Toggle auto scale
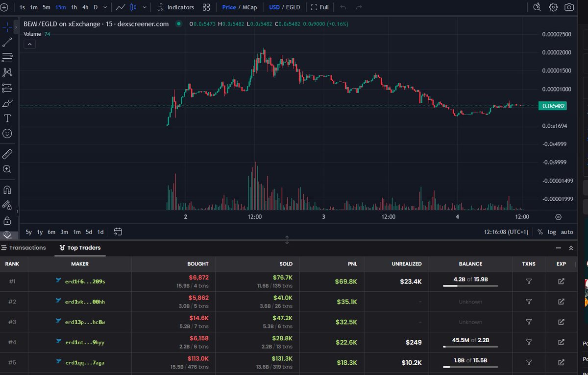Image resolution: width=588 pixels, height=375 pixels. click(x=567, y=232)
